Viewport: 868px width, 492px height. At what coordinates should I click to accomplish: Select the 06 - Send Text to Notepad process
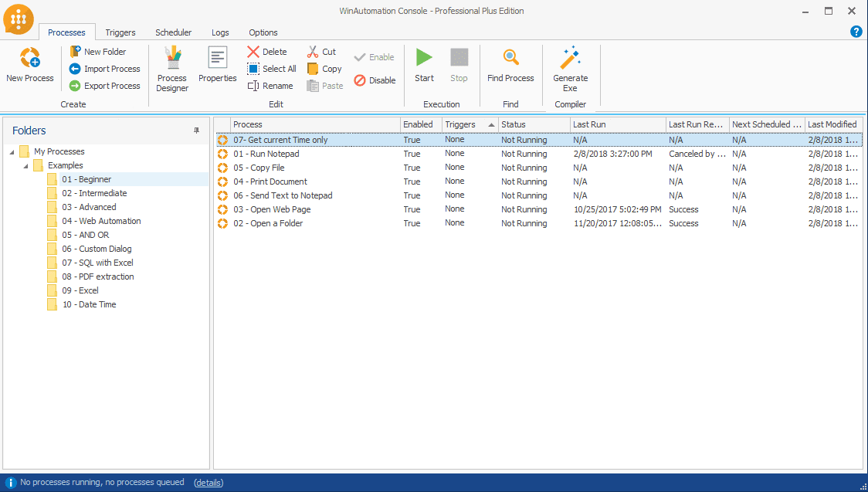click(538, 195)
